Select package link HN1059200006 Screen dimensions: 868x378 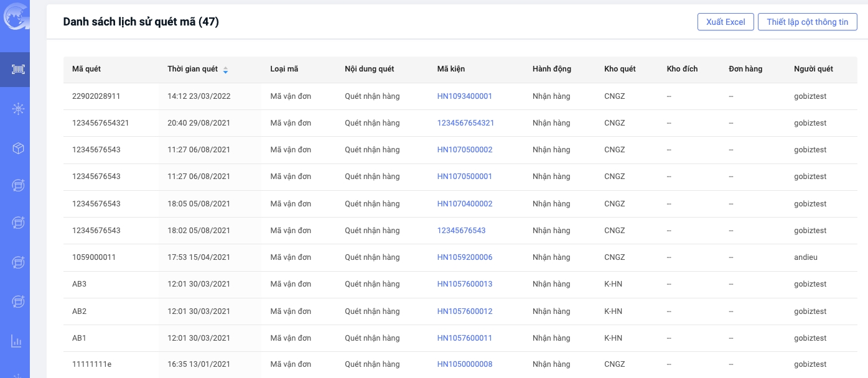point(464,257)
